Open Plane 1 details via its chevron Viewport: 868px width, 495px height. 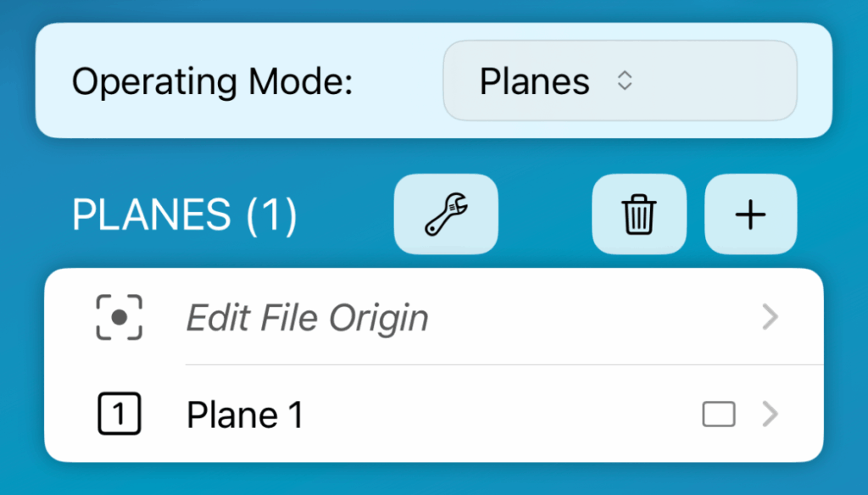coord(770,415)
